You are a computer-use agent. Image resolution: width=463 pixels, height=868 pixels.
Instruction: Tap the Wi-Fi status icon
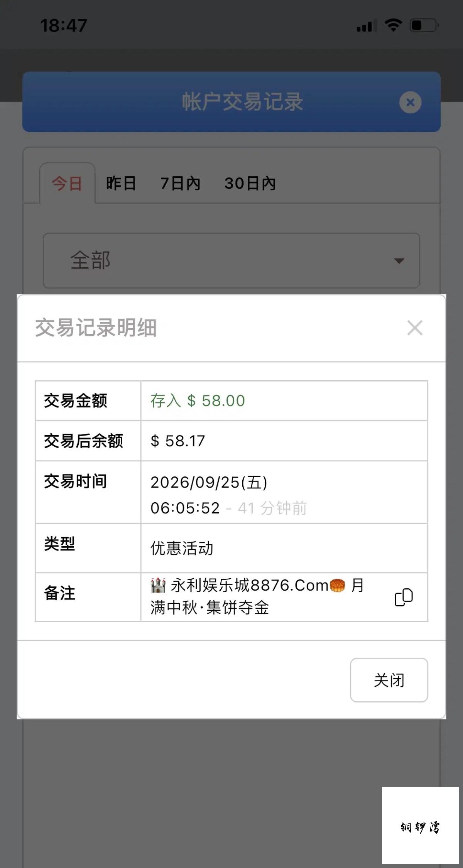(393, 25)
